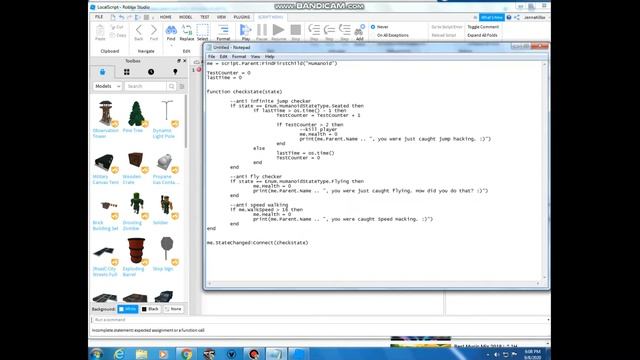Navigate Forward with the right arrow

(x=153, y=30)
